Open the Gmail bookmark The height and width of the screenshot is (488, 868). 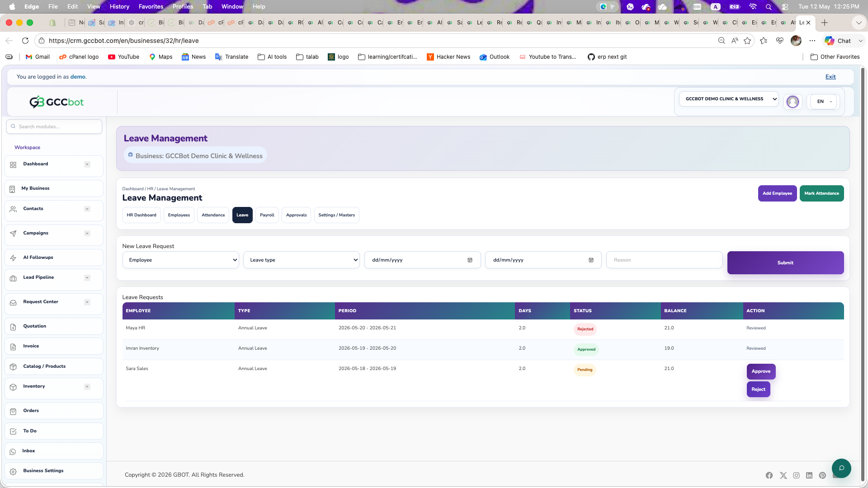tap(38, 57)
